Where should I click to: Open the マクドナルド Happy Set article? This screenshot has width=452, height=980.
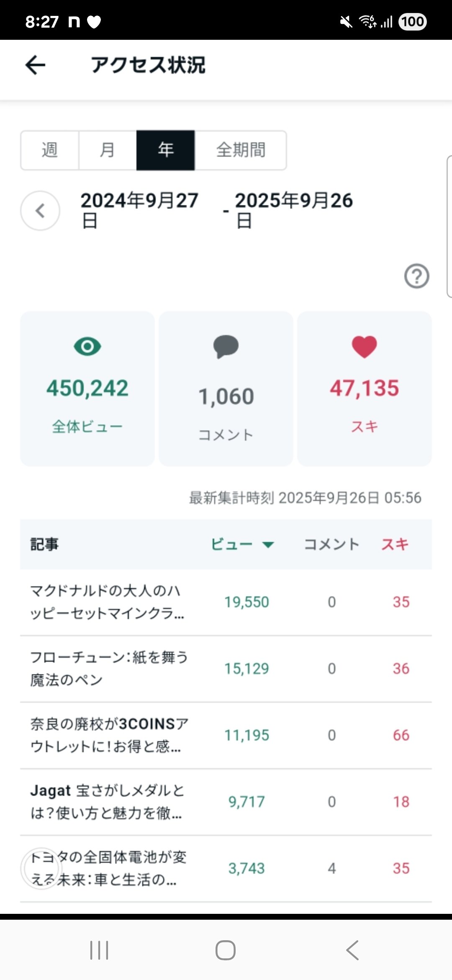107,602
